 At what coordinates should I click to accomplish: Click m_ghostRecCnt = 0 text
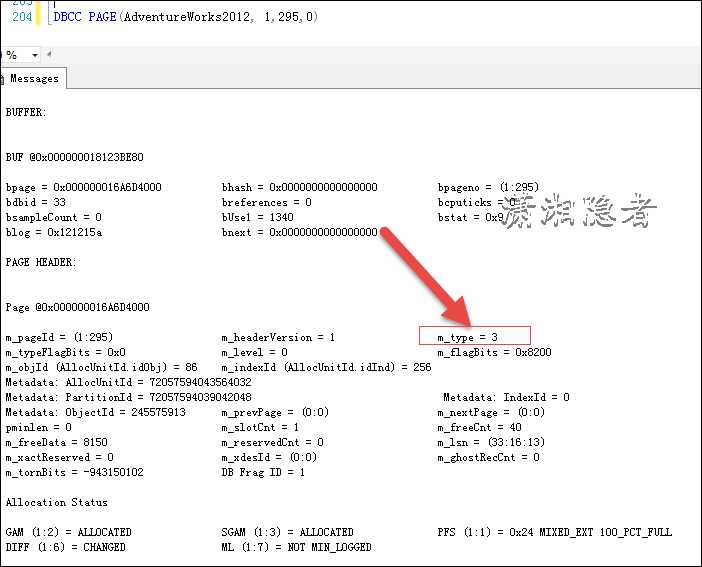click(488, 457)
